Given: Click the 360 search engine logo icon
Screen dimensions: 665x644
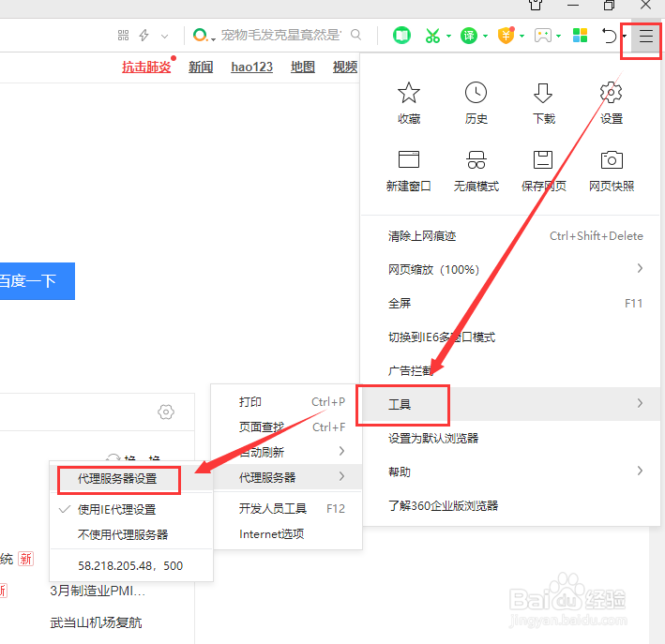Looking at the screenshot, I should 200,35.
